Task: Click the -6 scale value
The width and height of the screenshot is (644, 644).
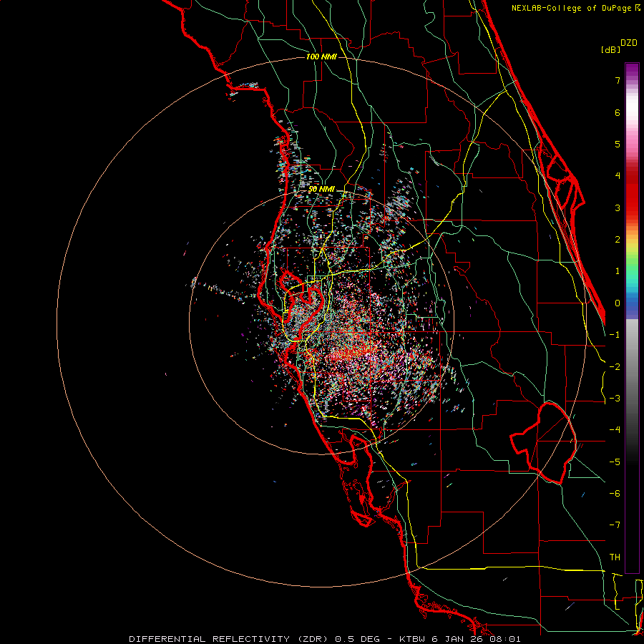Action: pyautogui.click(x=615, y=493)
